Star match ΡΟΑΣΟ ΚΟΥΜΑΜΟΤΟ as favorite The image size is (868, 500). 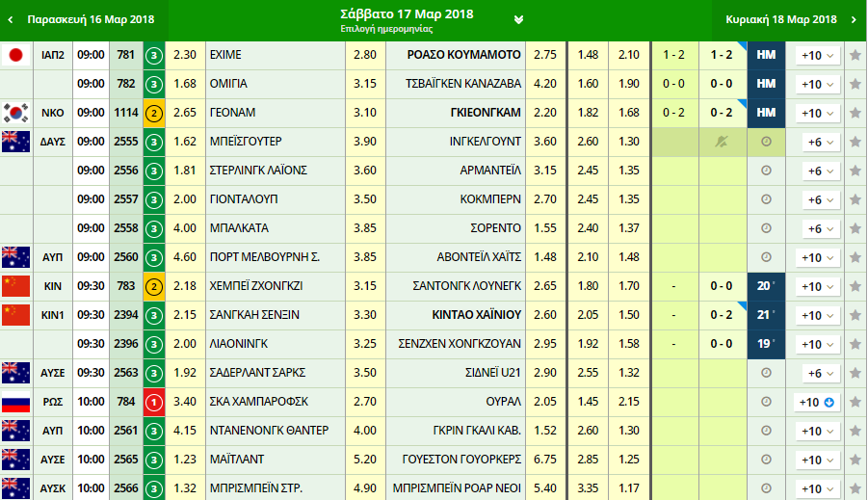click(x=855, y=55)
